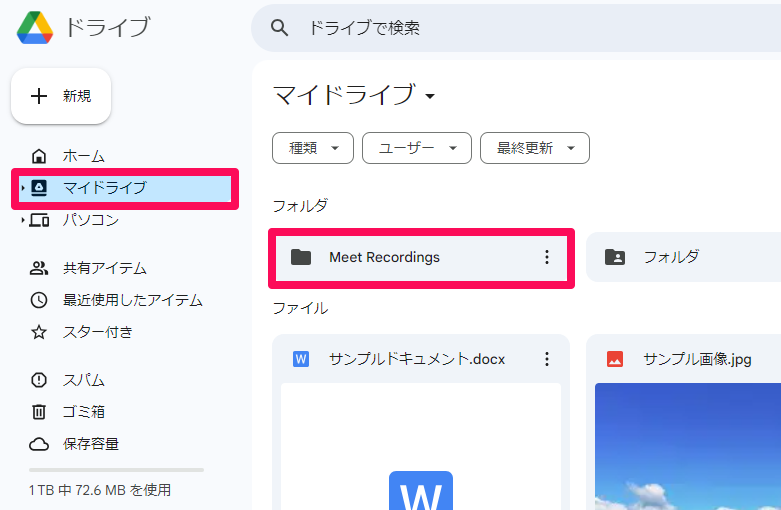Click the warning icon beside スパム

[x=39, y=381]
